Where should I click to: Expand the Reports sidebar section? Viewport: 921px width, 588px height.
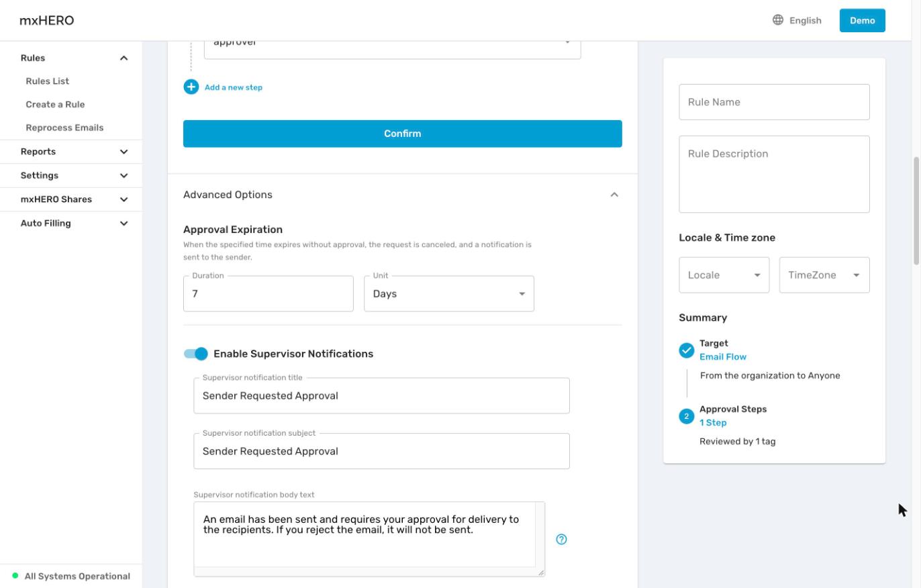124,152
